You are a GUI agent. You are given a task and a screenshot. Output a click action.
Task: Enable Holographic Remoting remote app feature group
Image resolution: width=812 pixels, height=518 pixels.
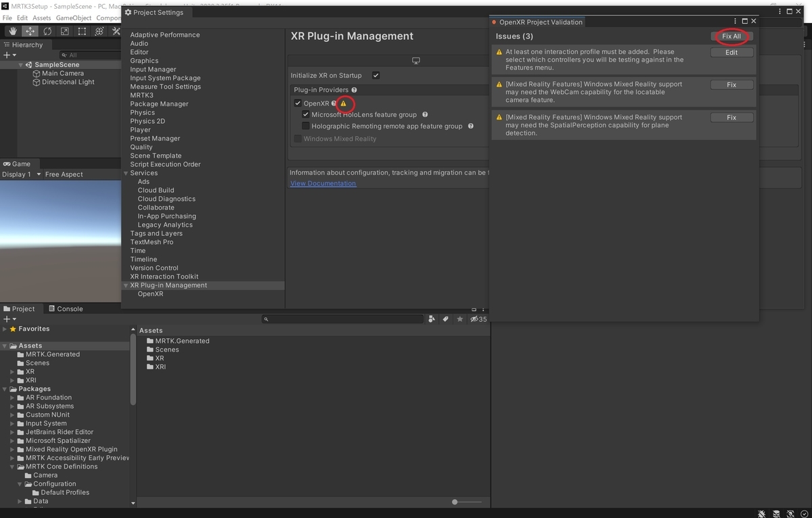(x=306, y=126)
